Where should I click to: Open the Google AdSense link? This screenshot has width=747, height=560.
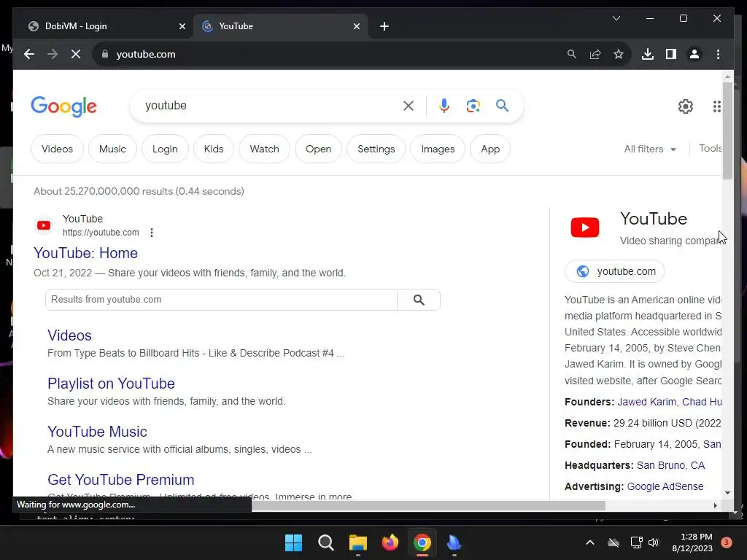pos(665,486)
